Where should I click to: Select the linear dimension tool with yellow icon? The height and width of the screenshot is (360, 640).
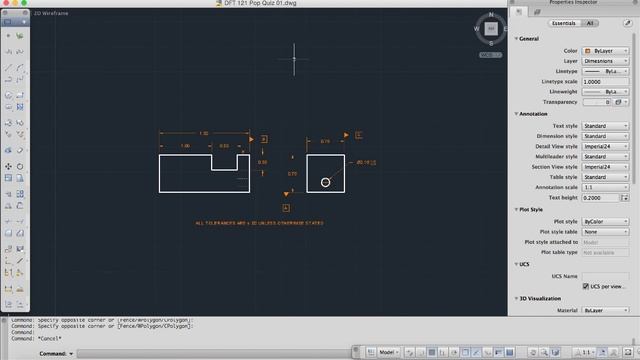8,289
